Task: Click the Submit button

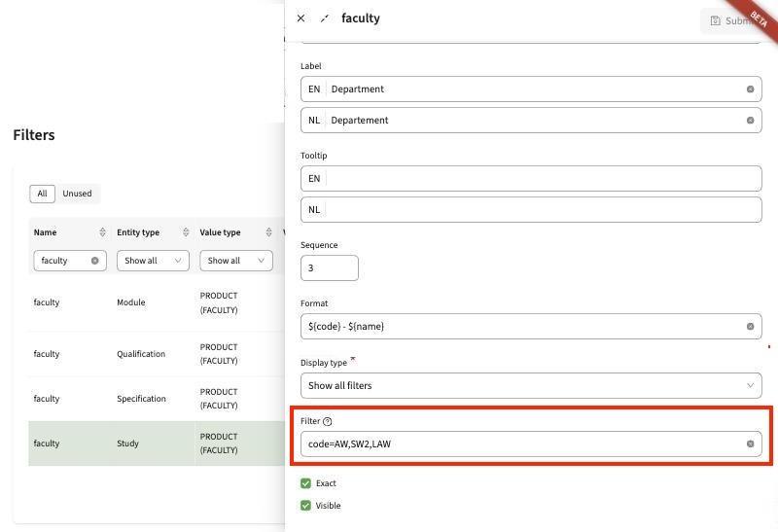Action: [x=732, y=20]
